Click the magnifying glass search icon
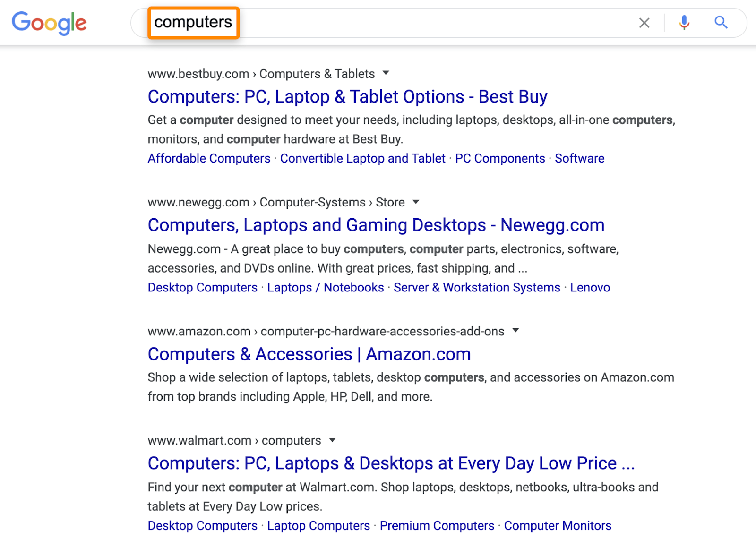Screen dimensions: 756x548 tap(721, 22)
